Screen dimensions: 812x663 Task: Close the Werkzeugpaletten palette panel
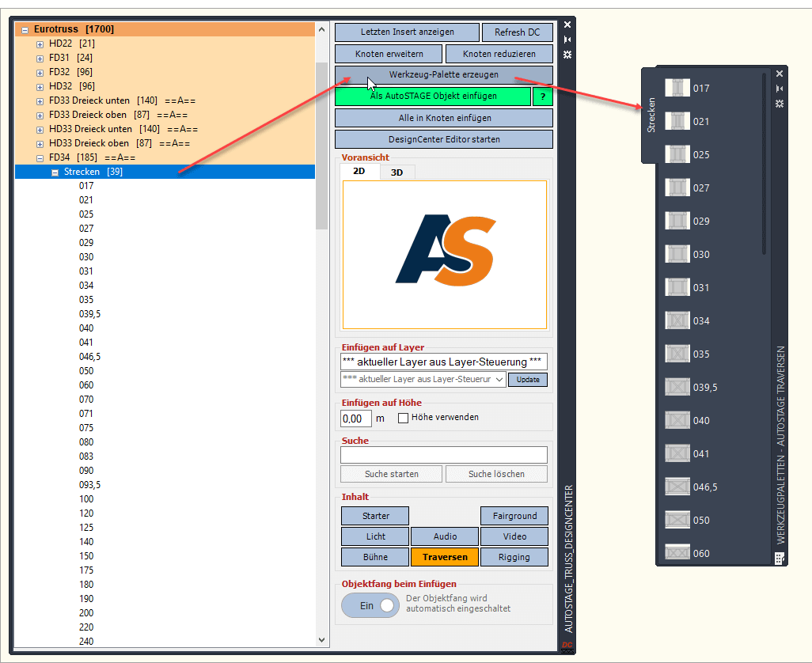coord(780,74)
